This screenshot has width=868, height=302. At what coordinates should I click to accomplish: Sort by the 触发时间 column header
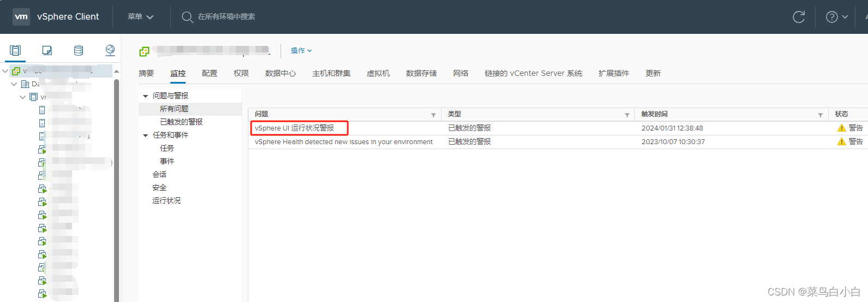pyautogui.click(x=655, y=114)
